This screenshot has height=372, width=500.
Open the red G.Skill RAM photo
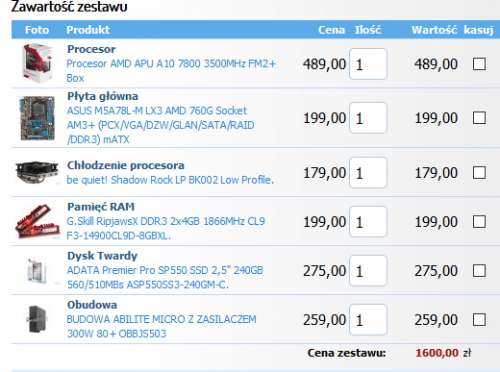[37, 222]
